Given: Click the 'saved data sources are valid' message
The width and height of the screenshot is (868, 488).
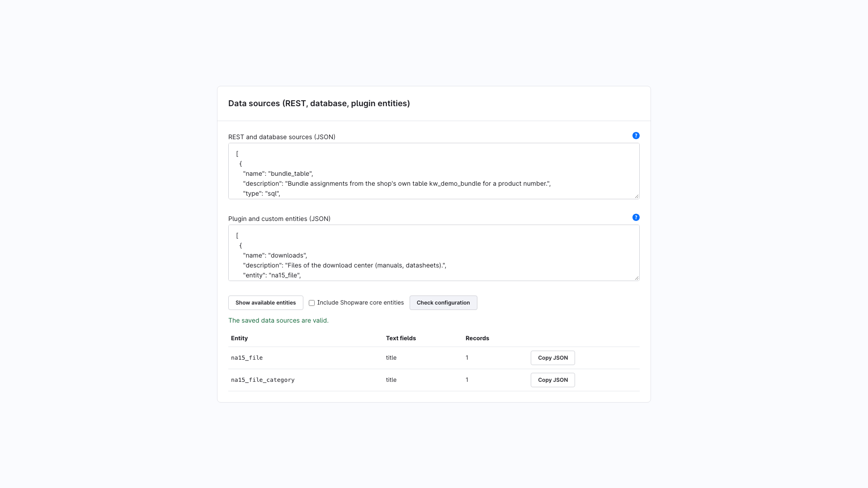Looking at the screenshot, I should pyautogui.click(x=278, y=320).
